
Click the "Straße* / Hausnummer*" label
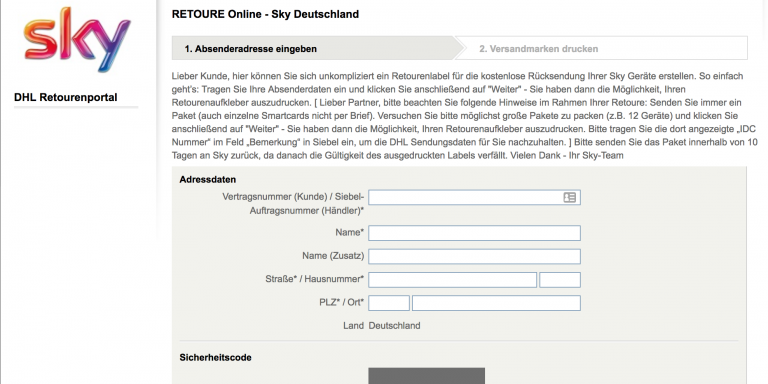pyautogui.click(x=314, y=279)
